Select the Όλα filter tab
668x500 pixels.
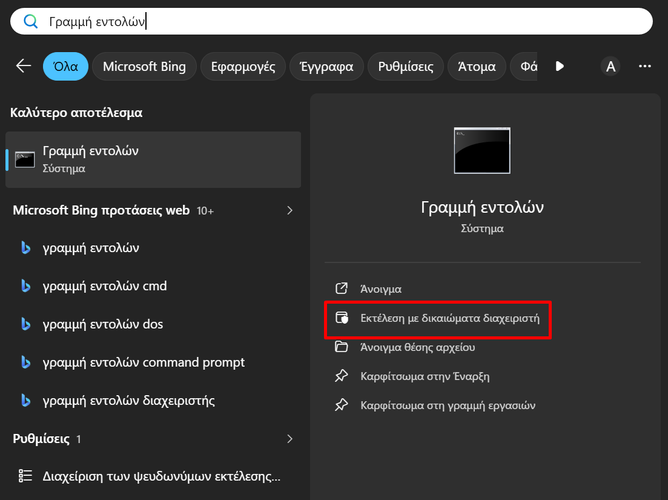pyautogui.click(x=66, y=67)
